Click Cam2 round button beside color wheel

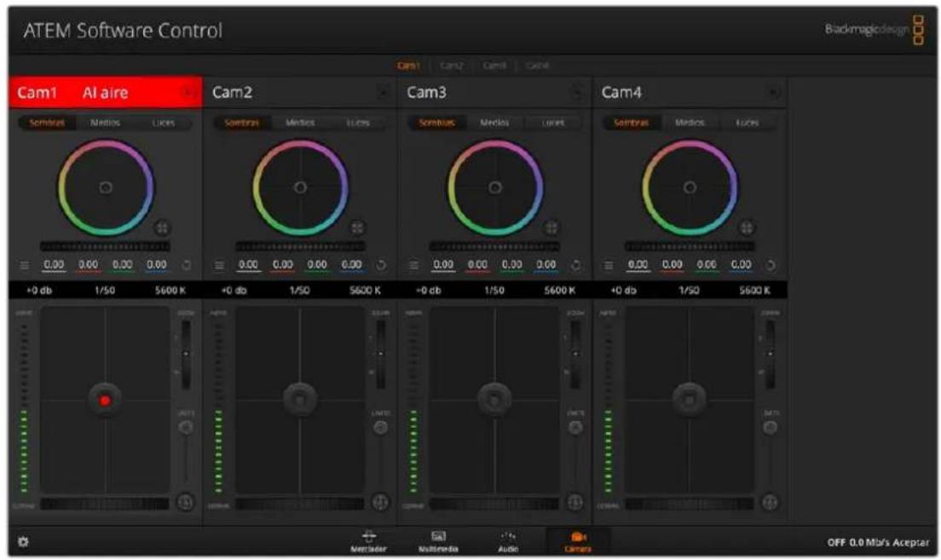[x=357, y=228]
